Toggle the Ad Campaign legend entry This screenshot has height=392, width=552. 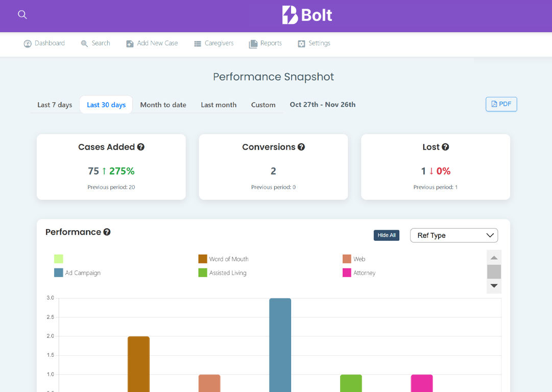77,273
